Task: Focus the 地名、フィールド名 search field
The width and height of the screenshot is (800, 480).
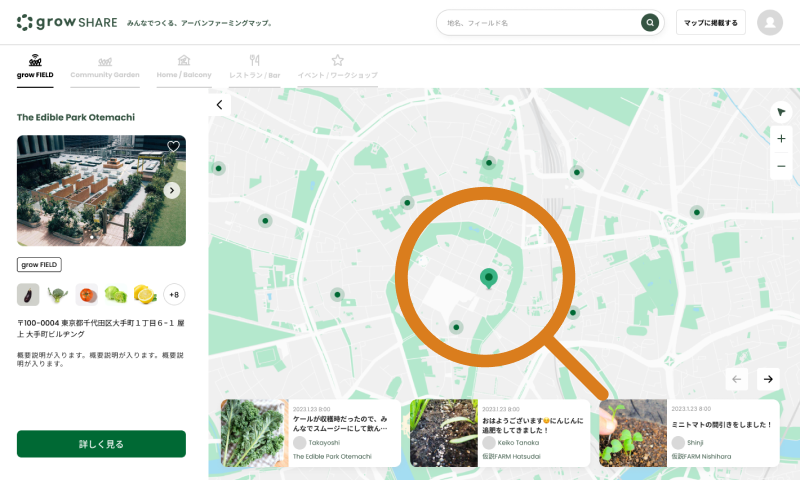Action: [x=540, y=22]
